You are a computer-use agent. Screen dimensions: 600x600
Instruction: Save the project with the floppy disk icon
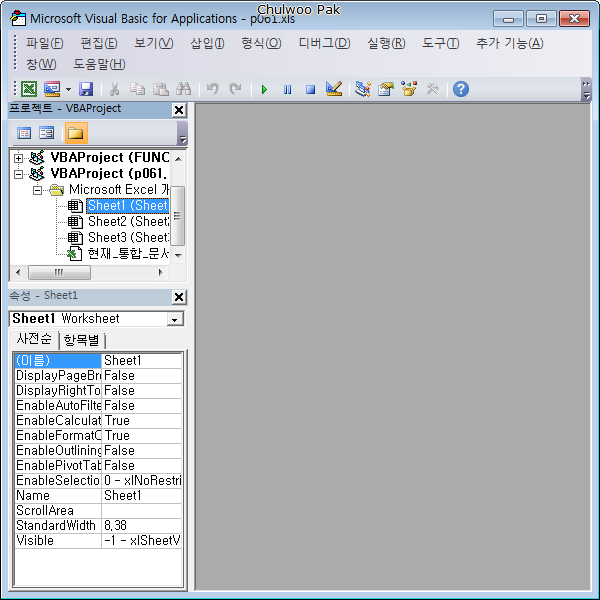(x=86, y=89)
